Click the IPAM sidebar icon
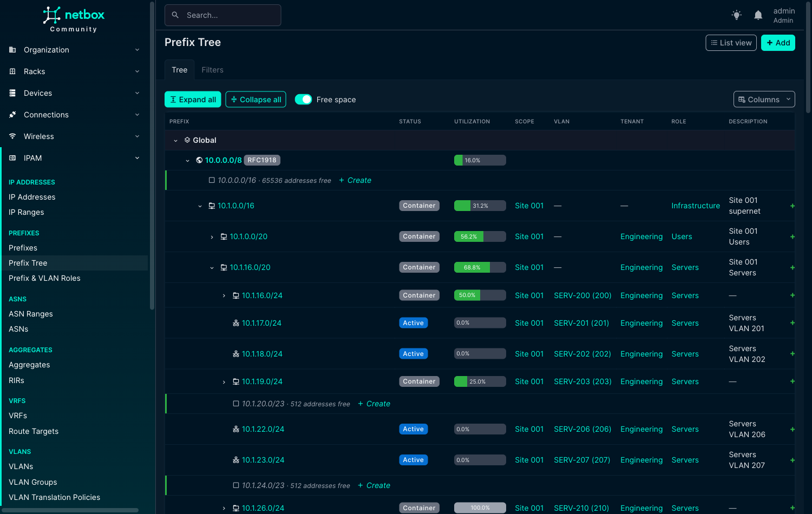The width and height of the screenshot is (812, 514). (12, 158)
